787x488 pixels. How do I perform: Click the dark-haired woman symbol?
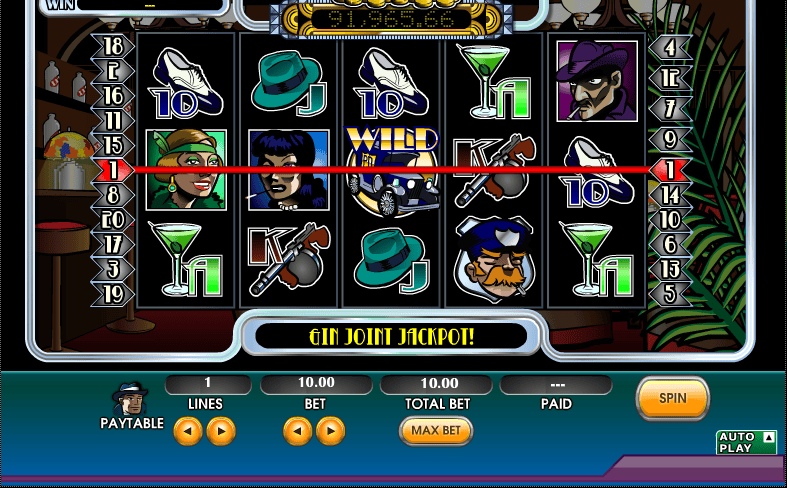tap(289, 170)
